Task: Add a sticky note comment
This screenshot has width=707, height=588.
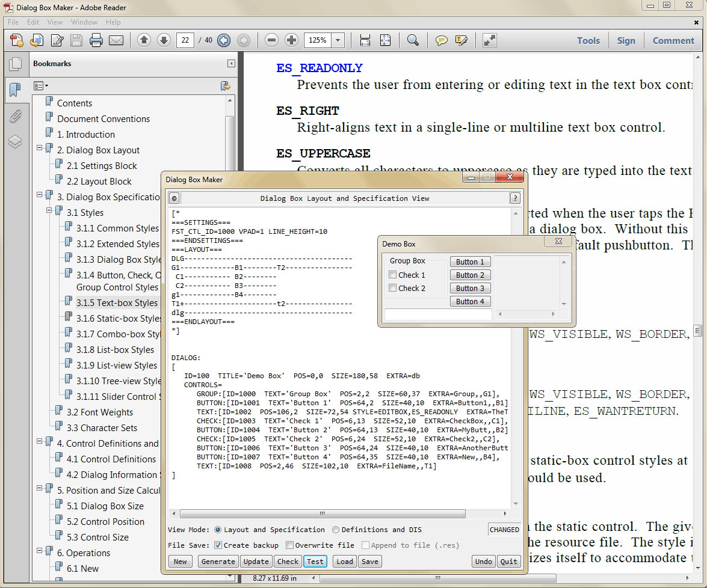Action: 442,40
